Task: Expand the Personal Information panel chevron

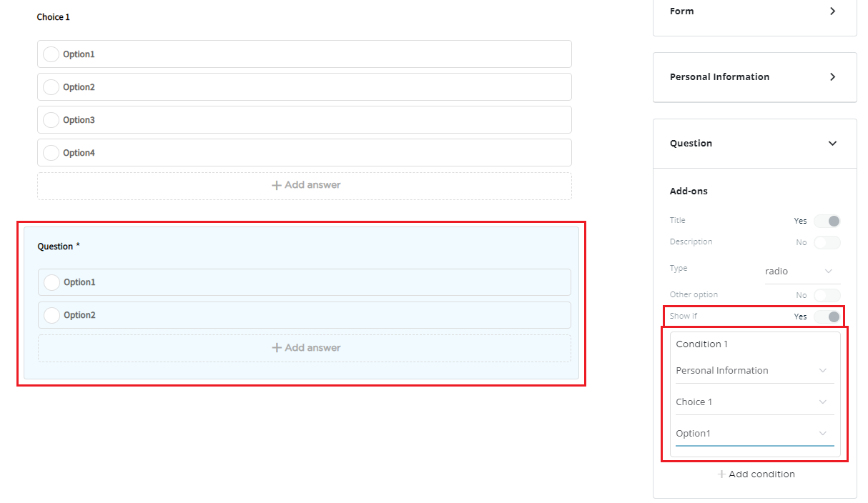Action: click(832, 77)
